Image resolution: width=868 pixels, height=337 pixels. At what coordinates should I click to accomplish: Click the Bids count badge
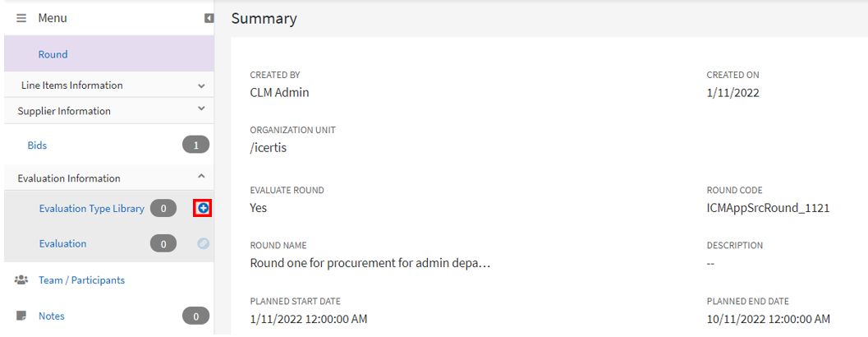click(195, 145)
